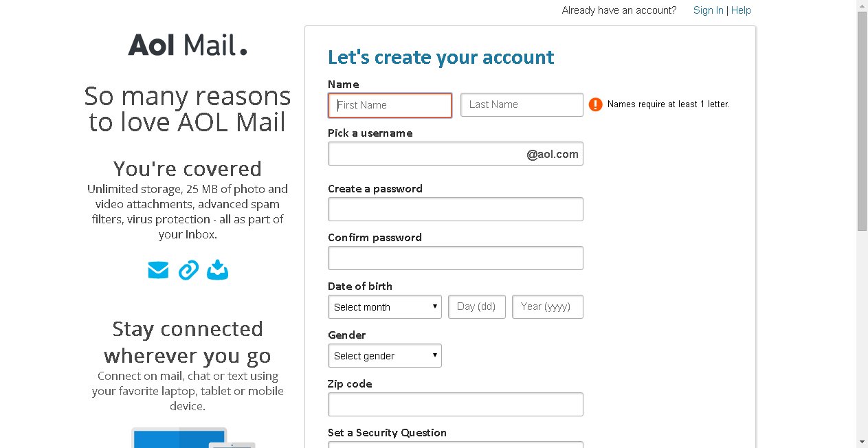Viewport: 868px width, 448px height.
Task: Open the Help link
Action: [x=741, y=10]
